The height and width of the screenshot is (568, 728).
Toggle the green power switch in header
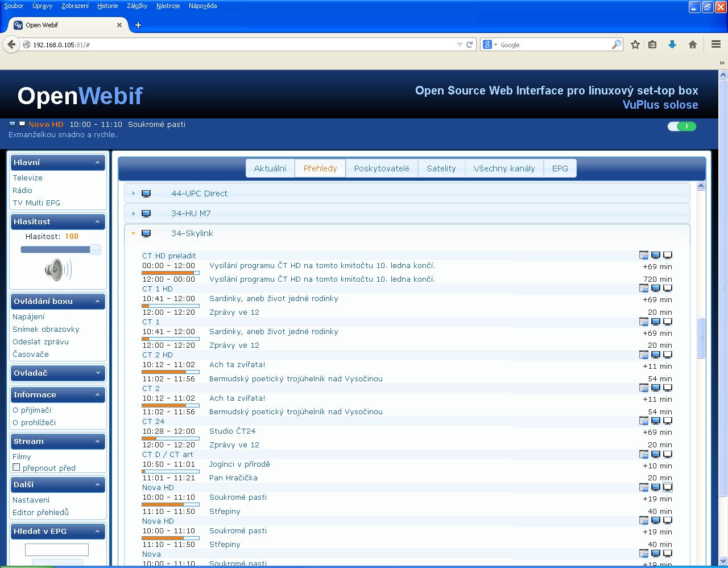[682, 126]
